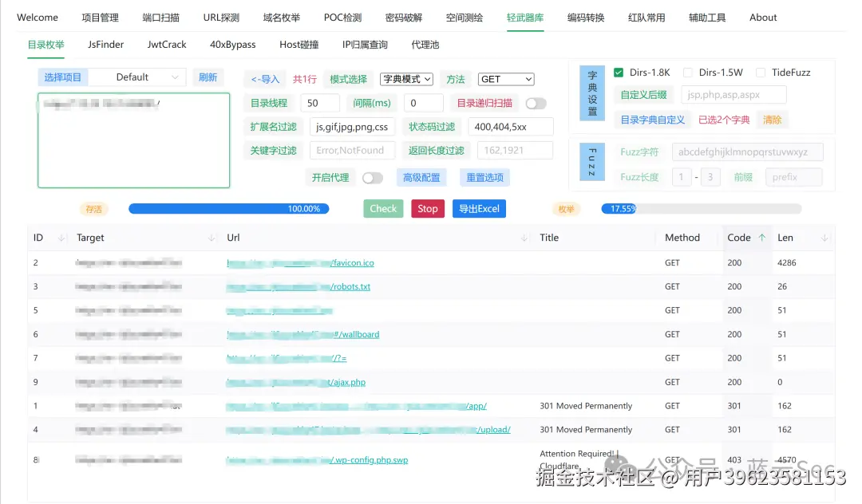This screenshot has height=504, width=862.
Task: Click the 导出Excel button
Action: click(x=479, y=209)
